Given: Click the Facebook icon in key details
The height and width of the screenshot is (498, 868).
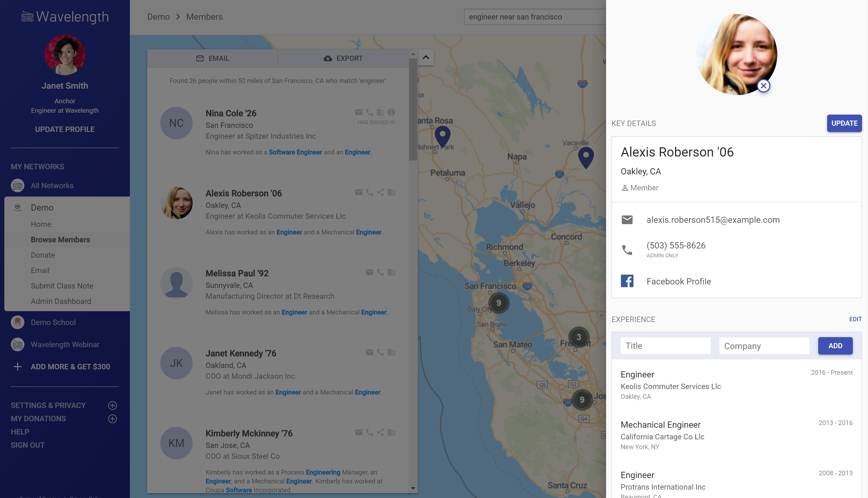Looking at the screenshot, I should pyautogui.click(x=627, y=281).
